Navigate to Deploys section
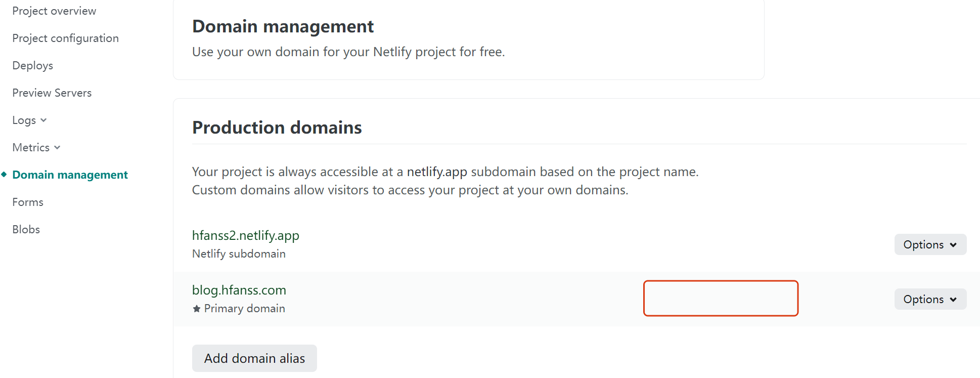This screenshot has width=980, height=378. pyautogui.click(x=32, y=65)
